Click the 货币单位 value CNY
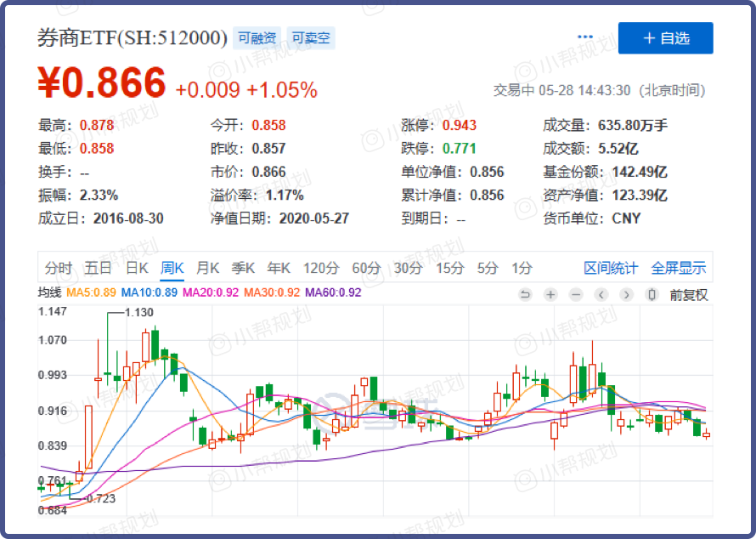 626,218
